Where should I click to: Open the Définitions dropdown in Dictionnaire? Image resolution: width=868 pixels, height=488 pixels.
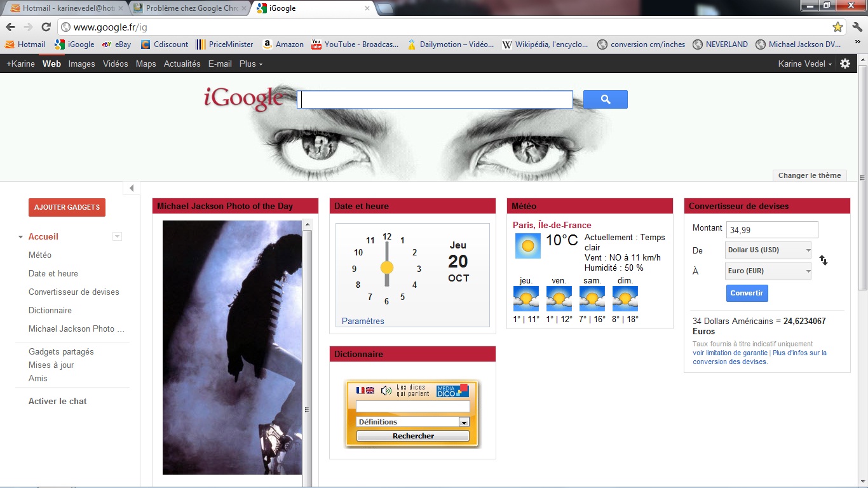pos(412,422)
